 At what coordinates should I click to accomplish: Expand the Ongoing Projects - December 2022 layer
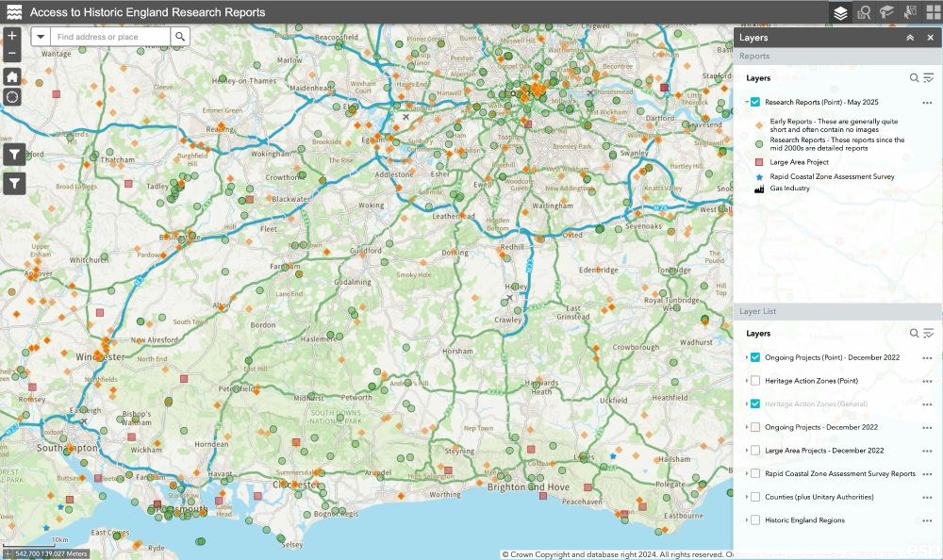pyautogui.click(x=746, y=427)
